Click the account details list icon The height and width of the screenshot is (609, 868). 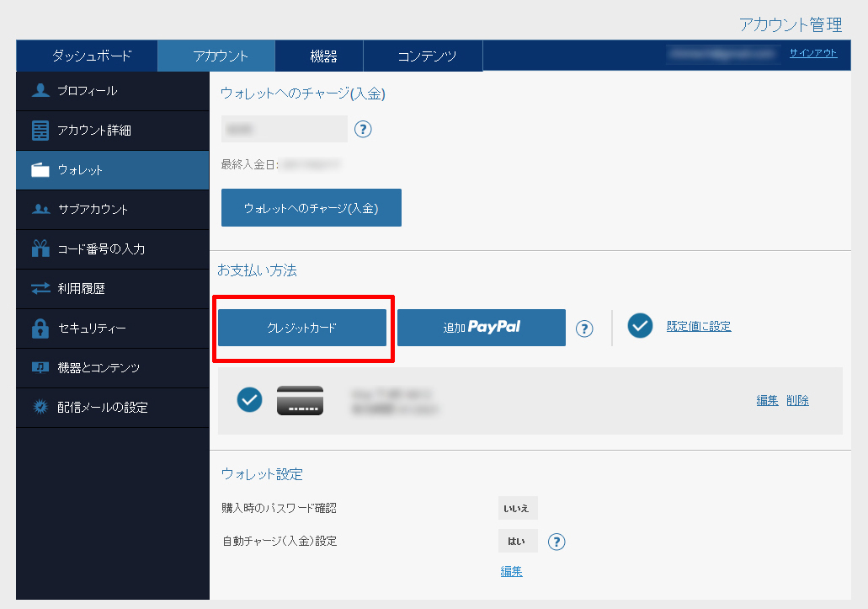pos(40,130)
